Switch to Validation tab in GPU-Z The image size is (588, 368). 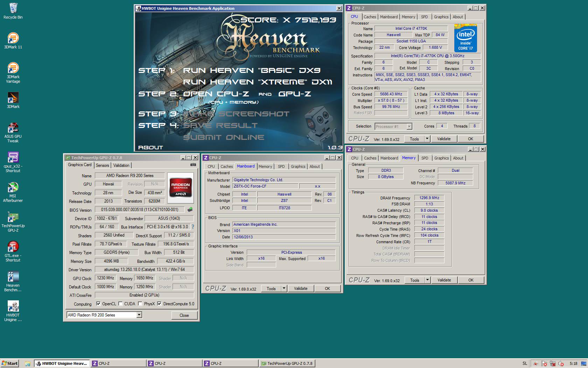(121, 165)
